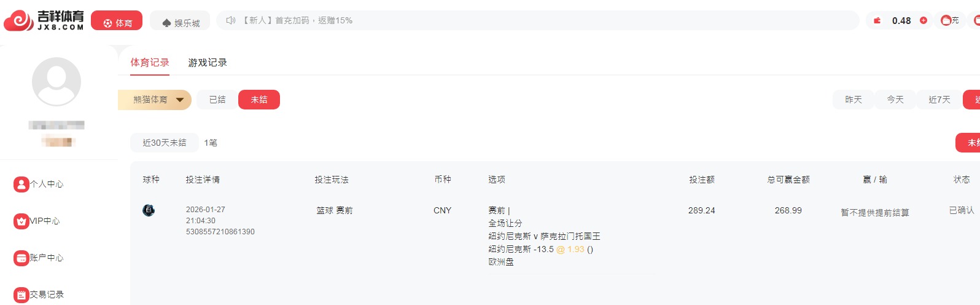Click the red wallet balance icon
Viewport: 980px width, 305px height.
point(877,21)
